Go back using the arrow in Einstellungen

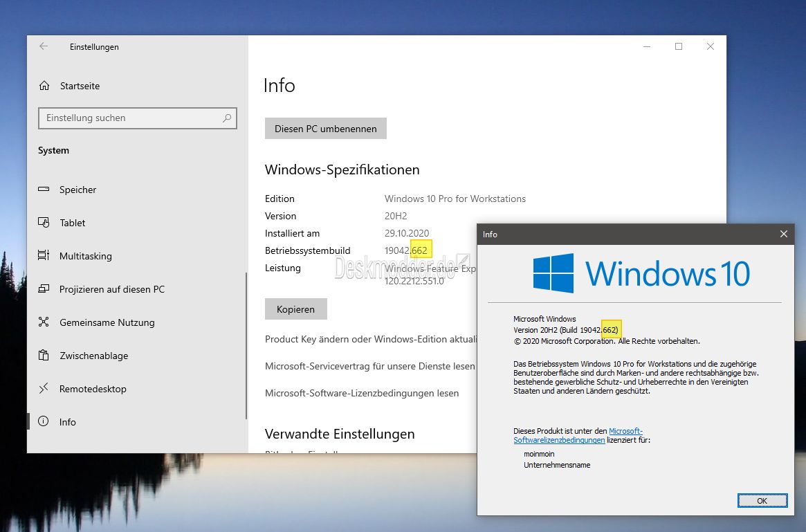coord(44,46)
